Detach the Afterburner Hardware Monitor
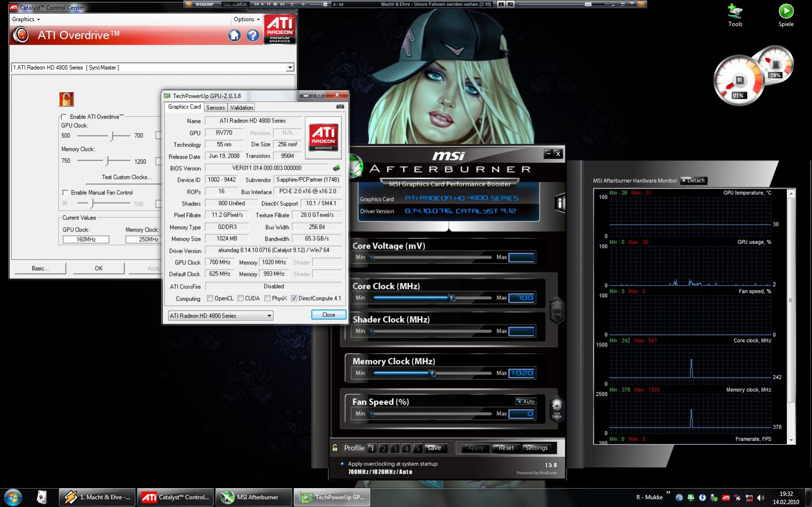The height and width of the screenshot is (507, 812). [694, 180]
